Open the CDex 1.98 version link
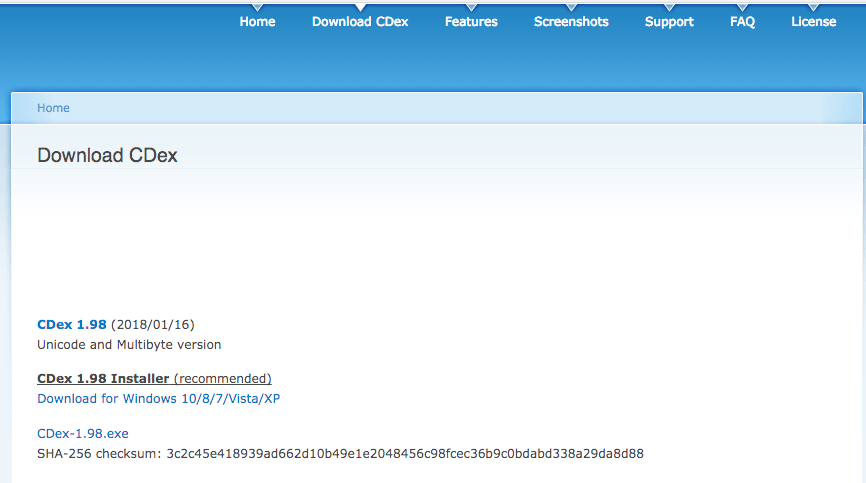Viewport: 866px width, 483px height. click(72, 325)
